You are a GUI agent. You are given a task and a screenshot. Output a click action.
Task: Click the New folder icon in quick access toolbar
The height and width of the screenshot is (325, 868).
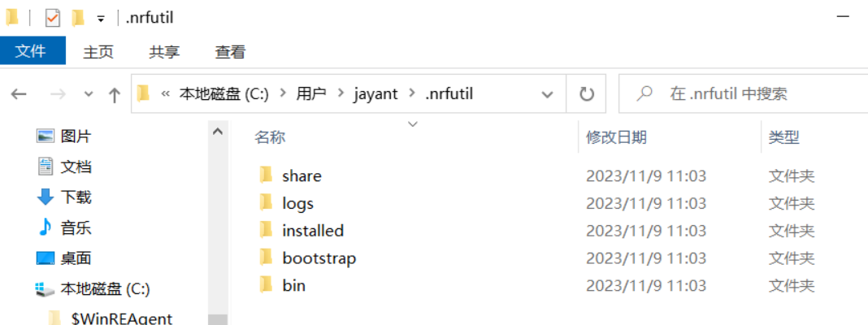(x=78, y=18)
